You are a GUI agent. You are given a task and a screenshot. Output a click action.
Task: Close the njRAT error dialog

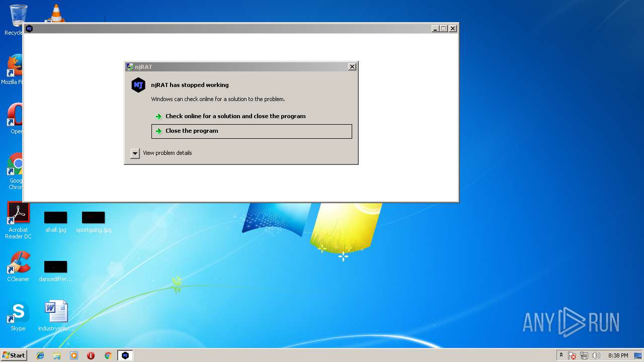pyautogui.click(x=352, y=66)
